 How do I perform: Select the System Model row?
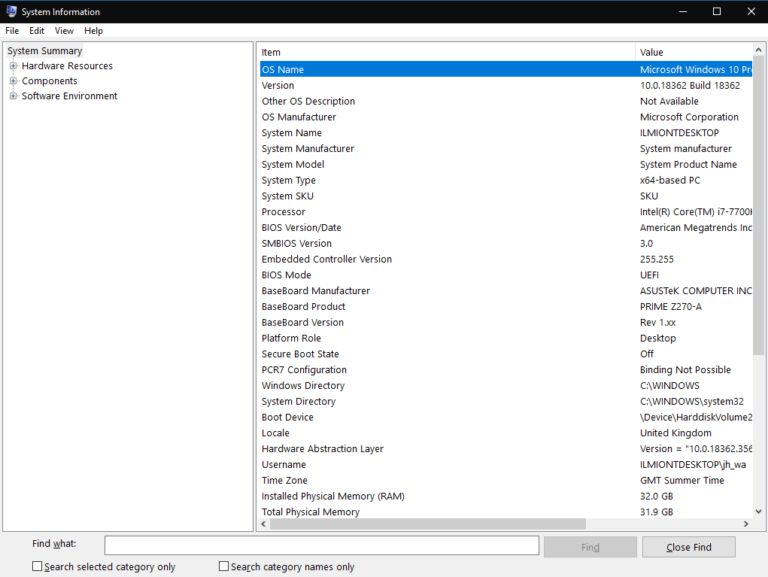click(506, 164)
